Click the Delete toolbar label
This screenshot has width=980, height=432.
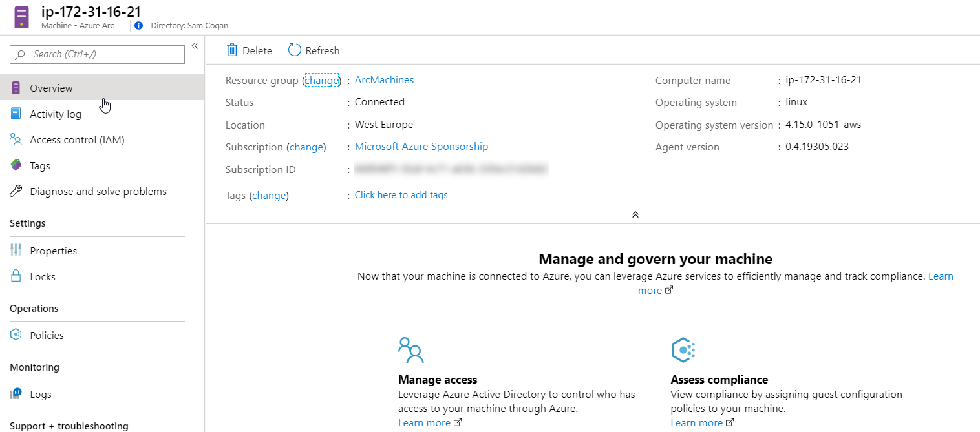pyautogui.click(x=257, y=50)
